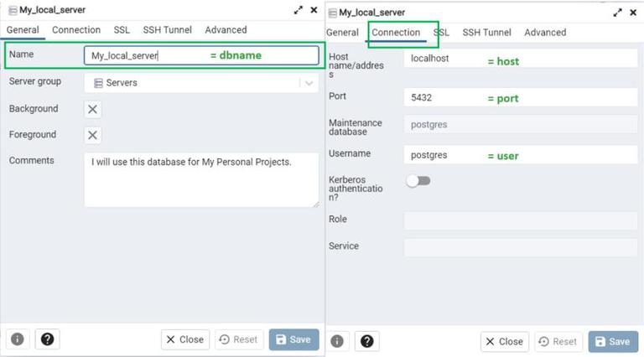Toggle the Foreground color checkbox
The image size is (644, 357).
pyautogui.click(x=93, y=135)
